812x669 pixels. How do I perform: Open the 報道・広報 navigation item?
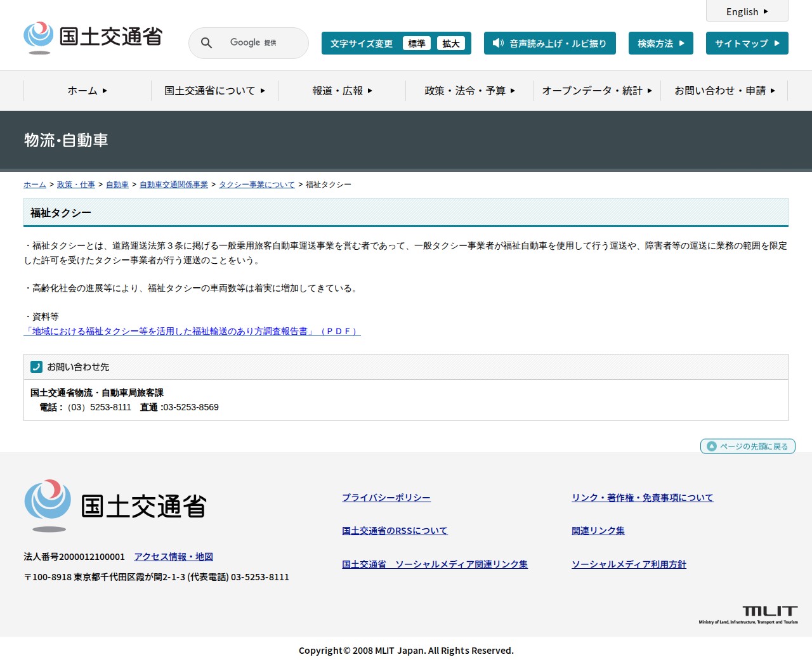point(342,91)
